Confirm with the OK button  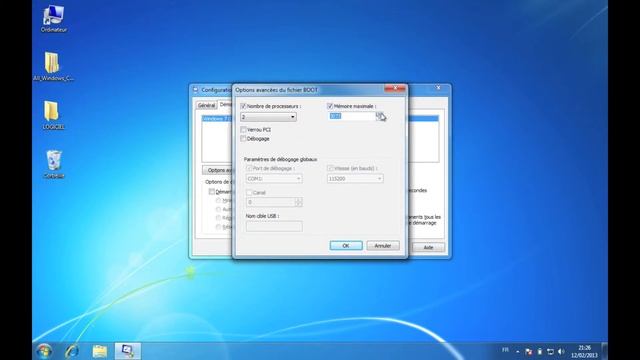coord(346,246)
